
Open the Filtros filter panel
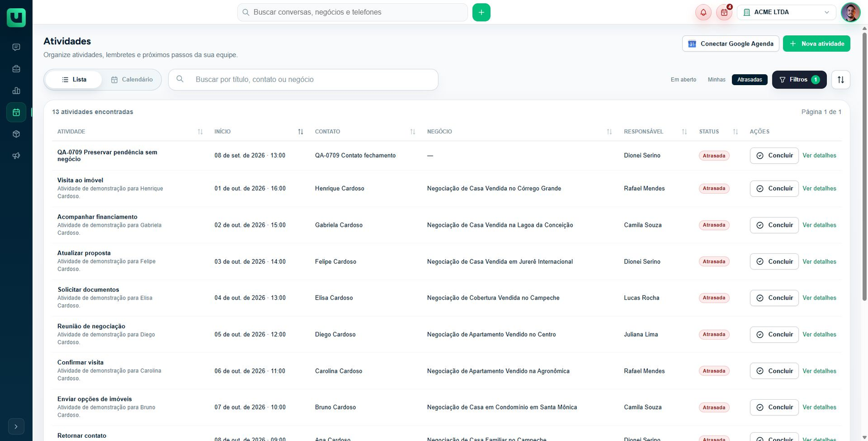point(799,80)
